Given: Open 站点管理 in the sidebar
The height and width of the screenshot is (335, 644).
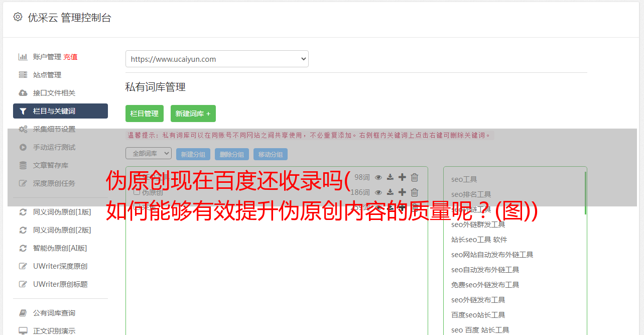Looking at the screenshot, I should (x=47, y=75).
